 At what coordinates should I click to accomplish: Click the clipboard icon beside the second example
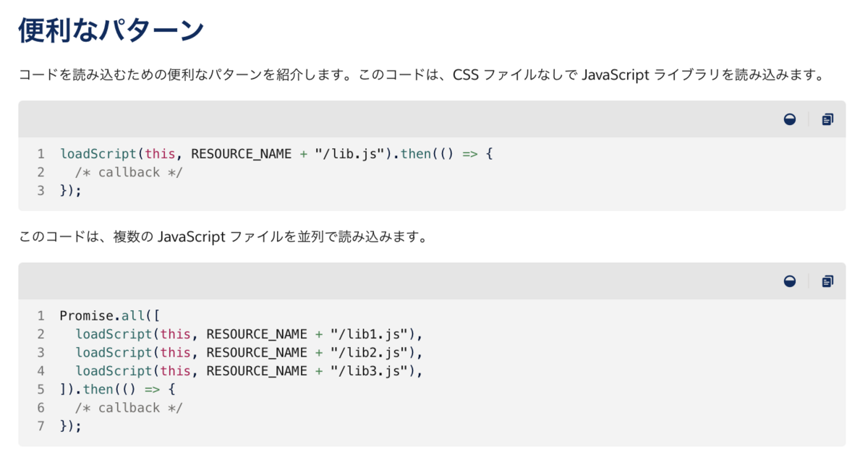tap(827, 281)
